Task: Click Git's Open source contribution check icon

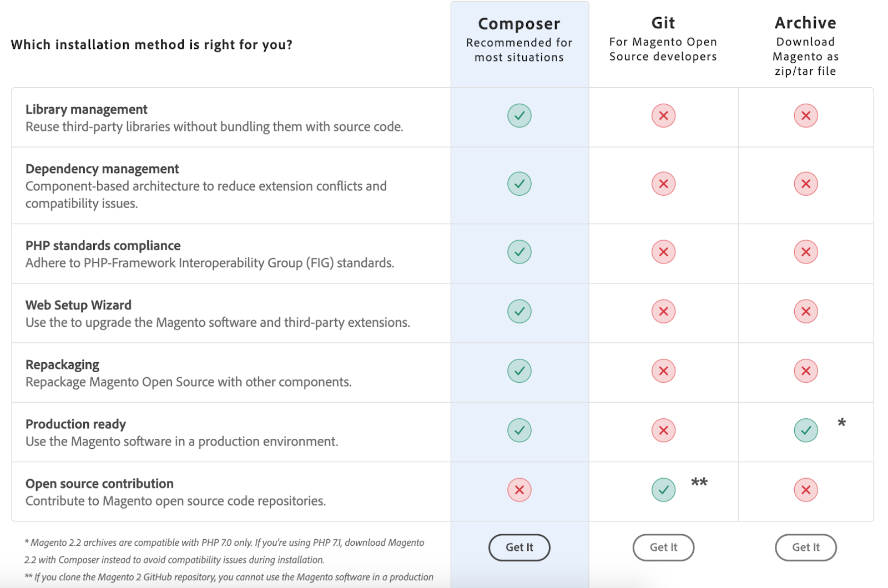Action: [663, 490]
